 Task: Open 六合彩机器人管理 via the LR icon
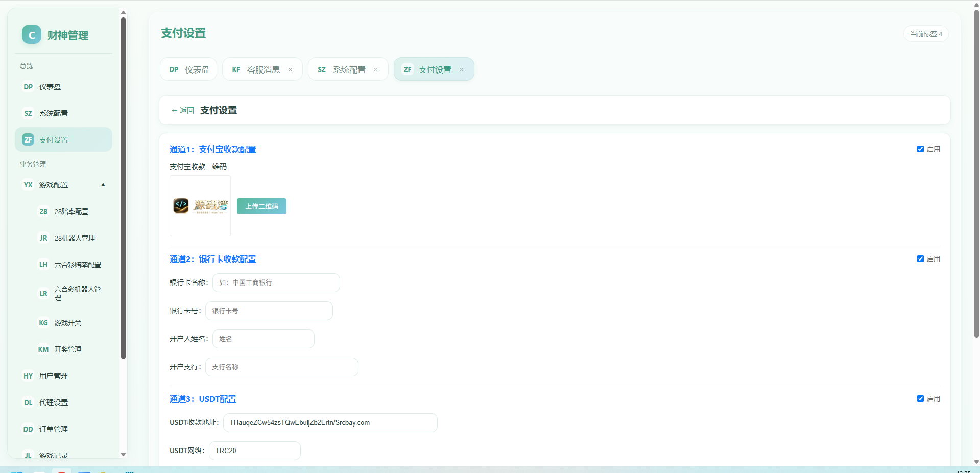[x=43, y=294]
